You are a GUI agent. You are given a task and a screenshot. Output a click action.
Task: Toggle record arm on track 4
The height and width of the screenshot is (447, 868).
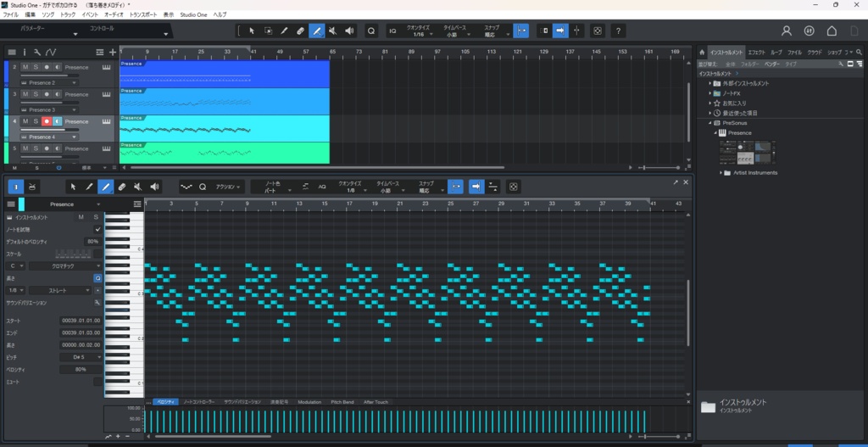[47, 121]
